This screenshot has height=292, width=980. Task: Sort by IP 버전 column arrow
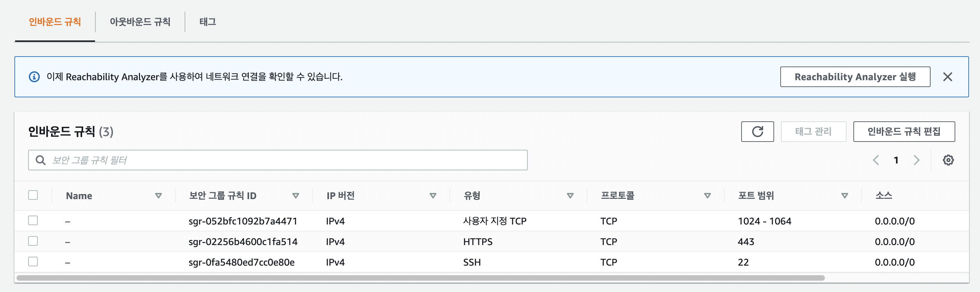click(x=433, y=196)
